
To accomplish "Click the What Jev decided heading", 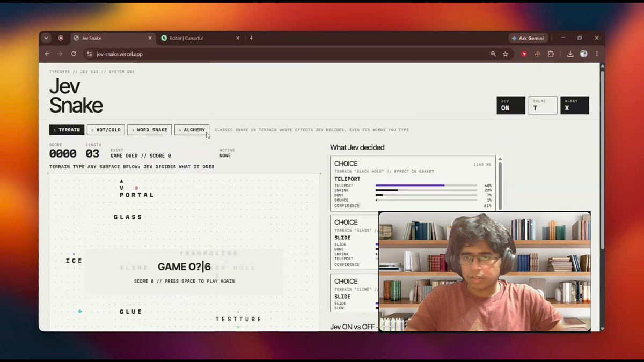I will point(357,147).
